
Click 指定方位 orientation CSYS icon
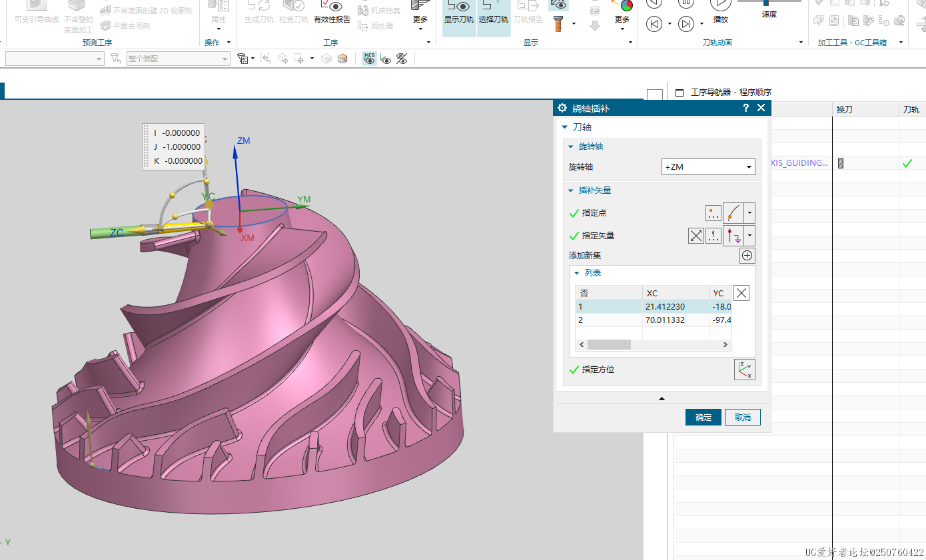pyautogui.click(x=745, y=370)
